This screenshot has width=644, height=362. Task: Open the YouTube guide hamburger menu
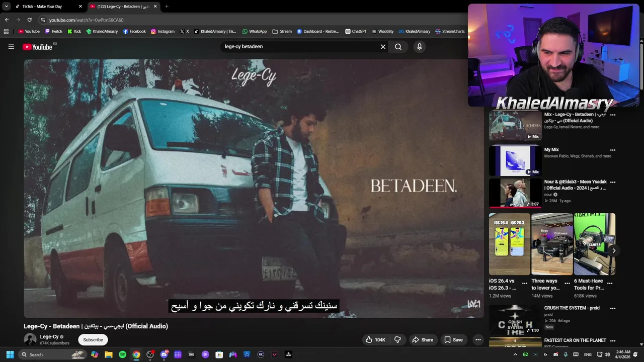[11, 47]
